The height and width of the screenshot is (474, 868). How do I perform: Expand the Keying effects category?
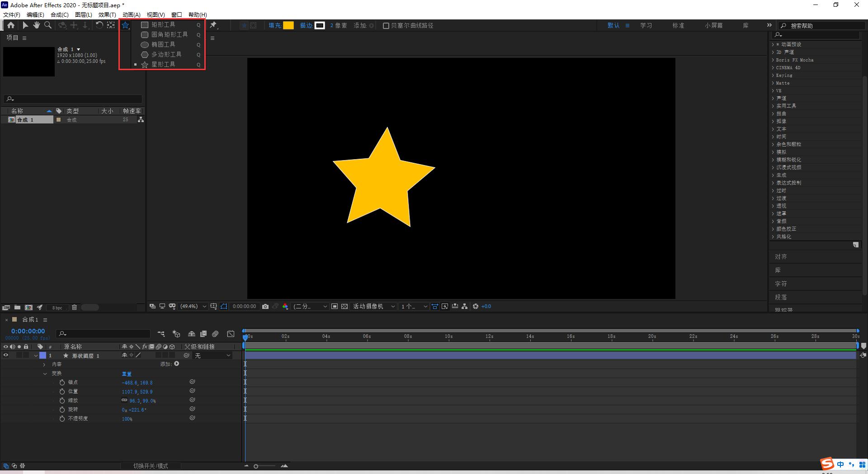tap(773, 75)
